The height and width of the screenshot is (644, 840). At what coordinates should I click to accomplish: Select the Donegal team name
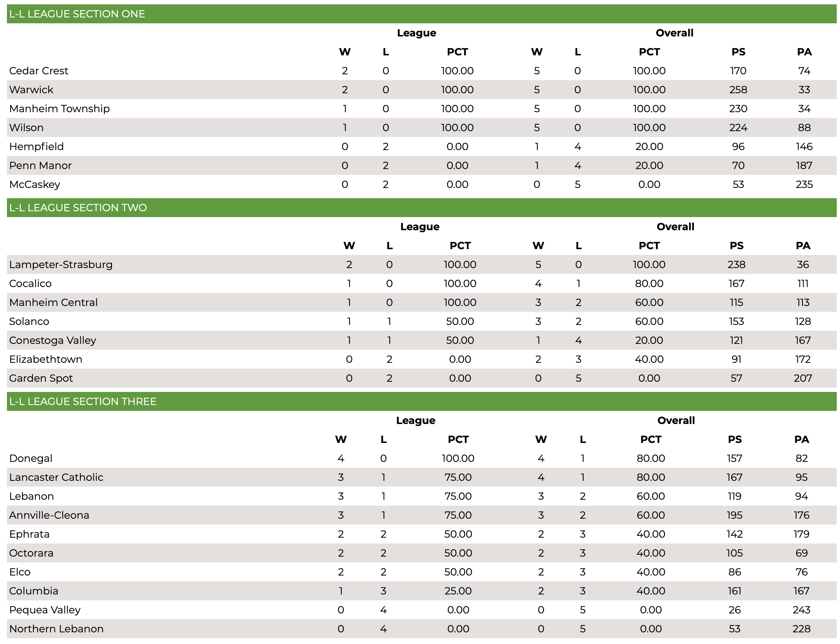coord(31,459)
